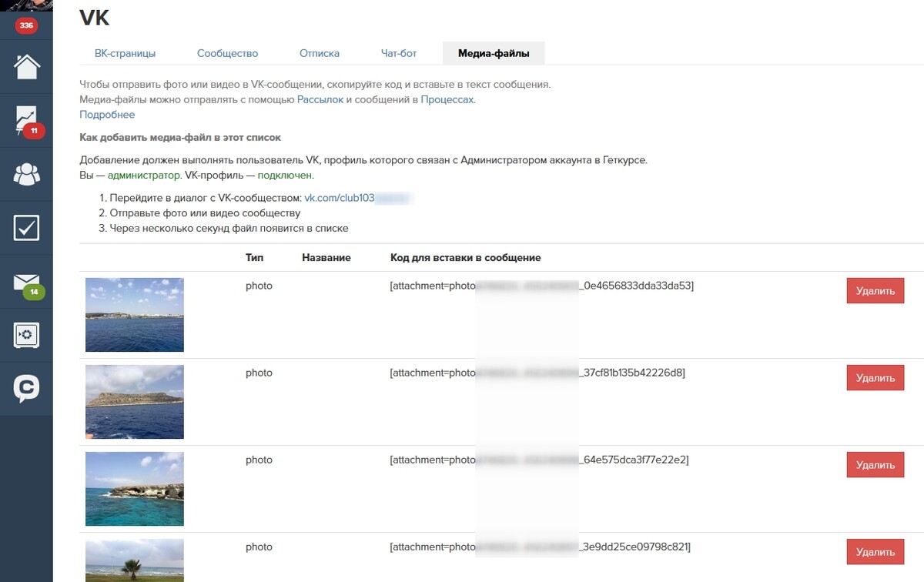Open the safe icon in the sidebar
924x582 pixels.
26,335
